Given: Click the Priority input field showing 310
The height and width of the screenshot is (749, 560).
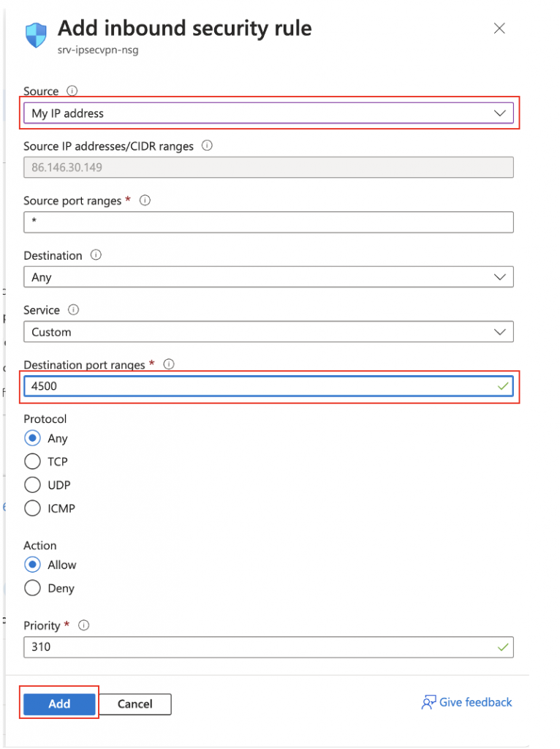Looking at the screenshot, I should coord(269,647).
